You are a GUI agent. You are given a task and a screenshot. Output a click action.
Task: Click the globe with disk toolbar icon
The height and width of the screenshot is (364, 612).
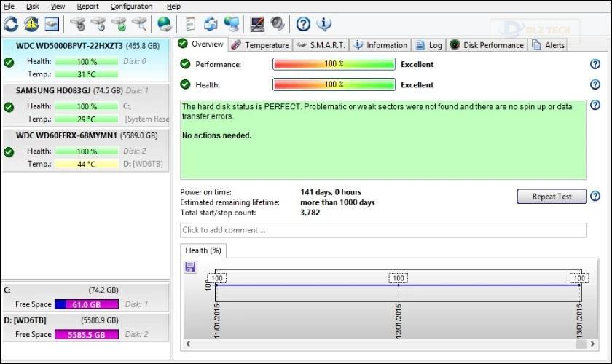pyautogui.click(x=165, y=24)
